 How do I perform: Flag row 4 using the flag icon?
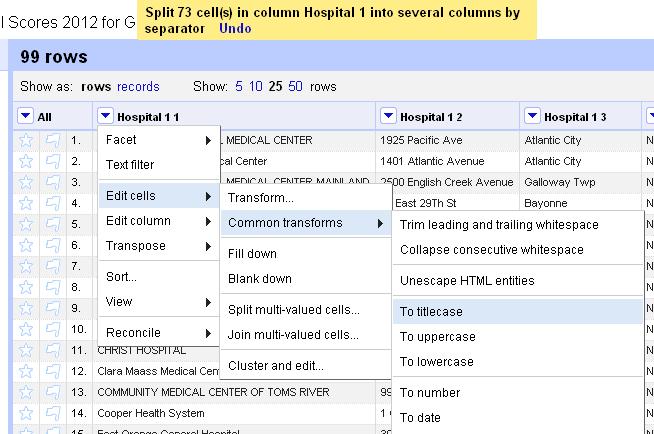click(53, 203)
